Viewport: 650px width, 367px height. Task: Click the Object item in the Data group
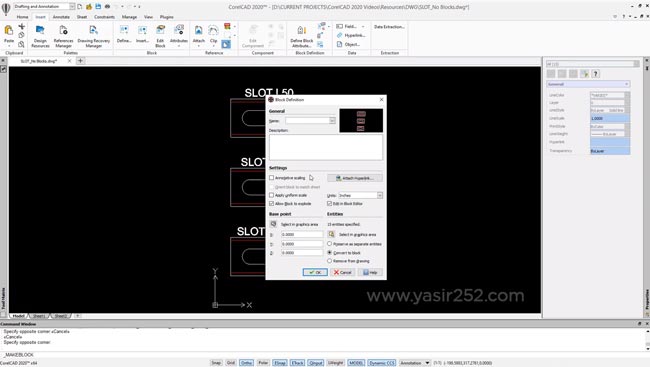(348, 44)
